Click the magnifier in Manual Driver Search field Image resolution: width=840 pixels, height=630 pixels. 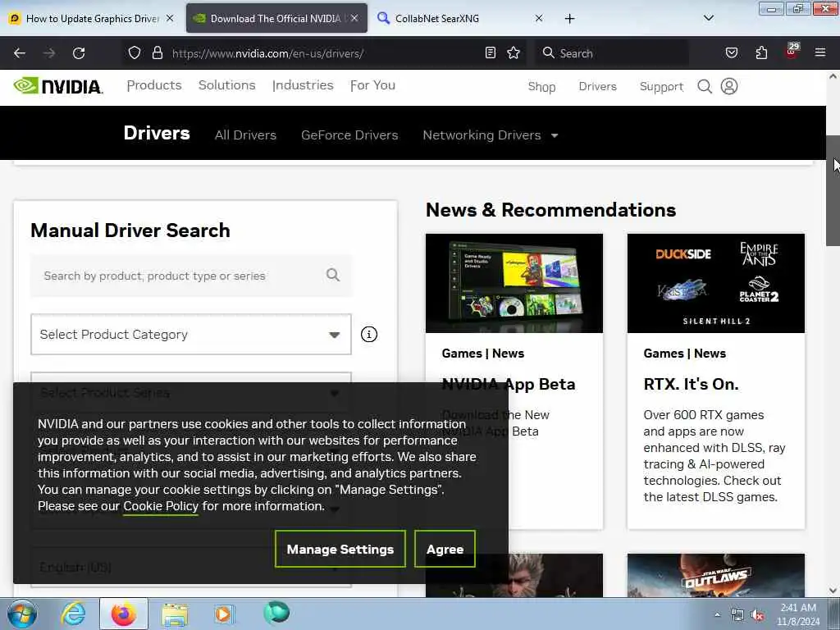(333, 276)
